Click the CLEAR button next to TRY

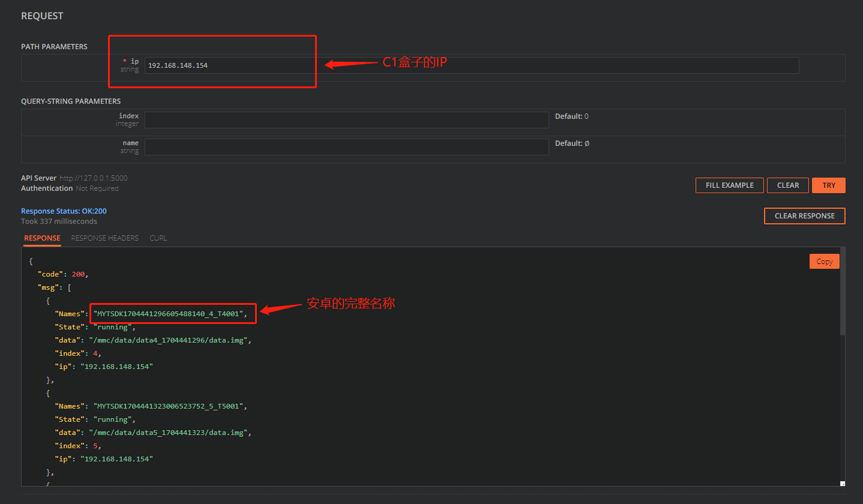(x=787, y=185)
